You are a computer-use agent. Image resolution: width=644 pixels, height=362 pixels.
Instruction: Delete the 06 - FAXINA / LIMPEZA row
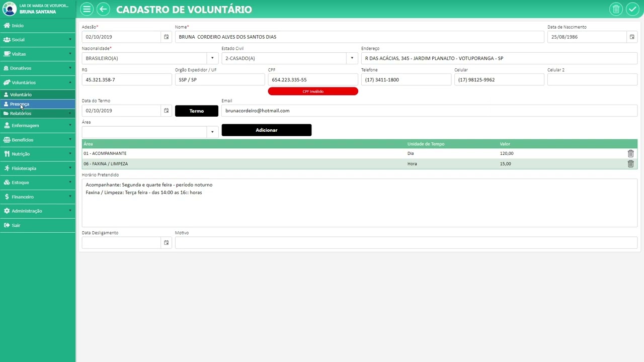pyautogui.click(x=630, y=164)
